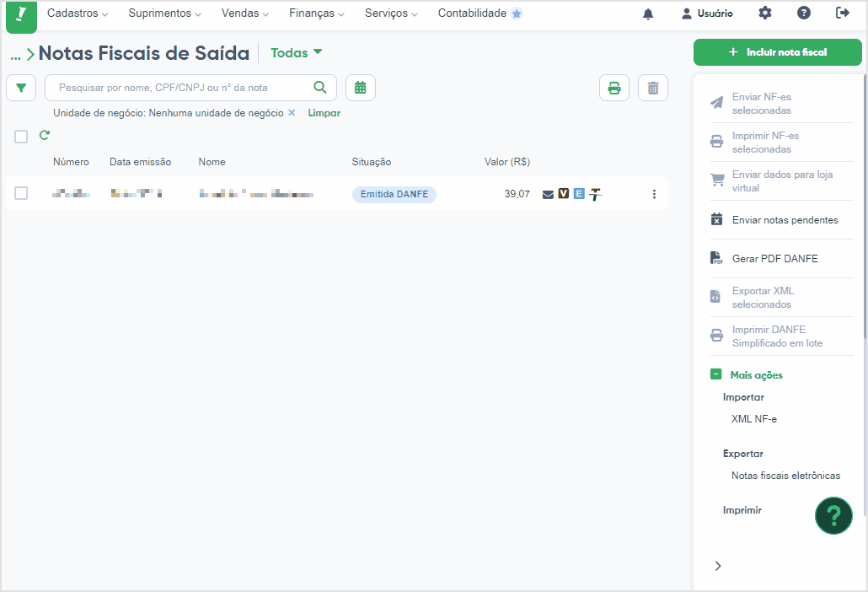Click the green print icon button
This screenshot has width=868, height=592.
coord(613,88)
